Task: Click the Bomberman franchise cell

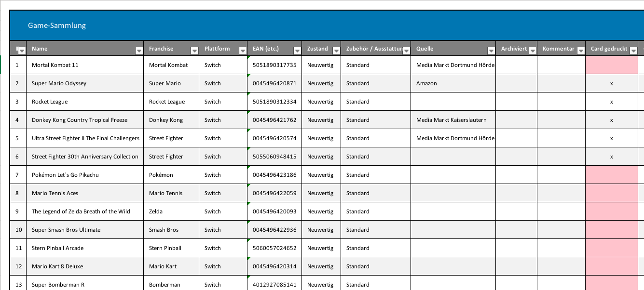Action: (x=171, y=284)
